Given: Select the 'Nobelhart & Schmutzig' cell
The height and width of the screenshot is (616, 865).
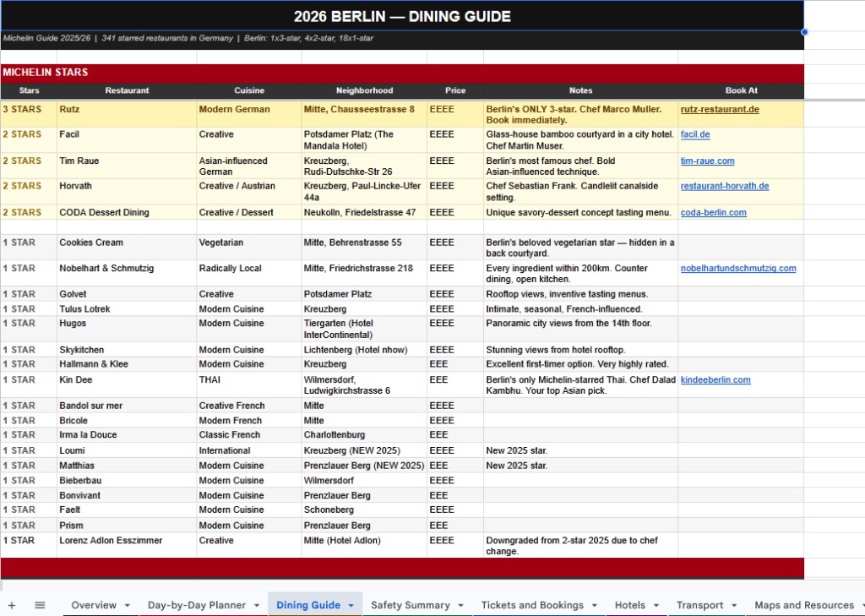Looking at the screenshot, I should click(x=127, y=273).
